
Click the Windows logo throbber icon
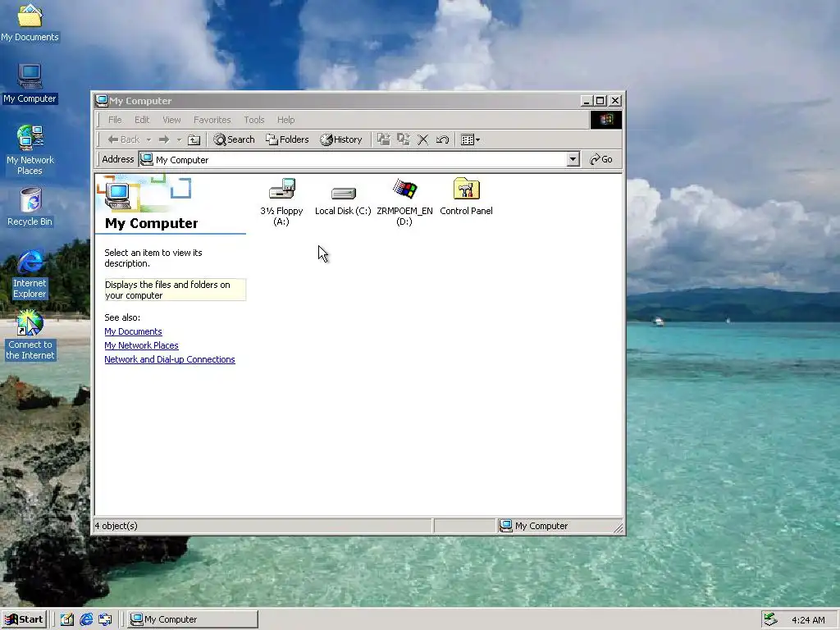[x=606, y=120]
